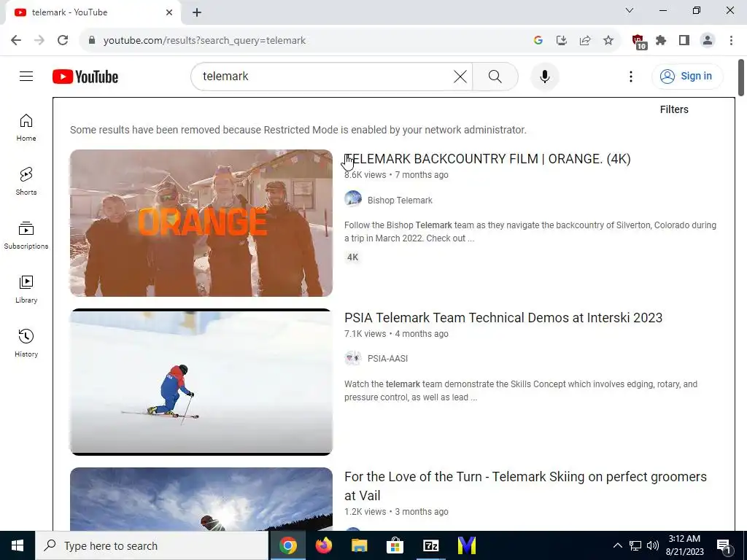Screen dimensions: 747x560
Task: Open PSIA-AASI channel name
Action: tap(387, 359)
